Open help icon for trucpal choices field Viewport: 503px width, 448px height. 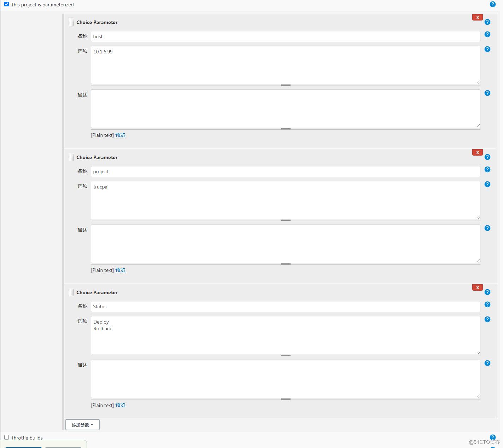[x=487, y=184]
